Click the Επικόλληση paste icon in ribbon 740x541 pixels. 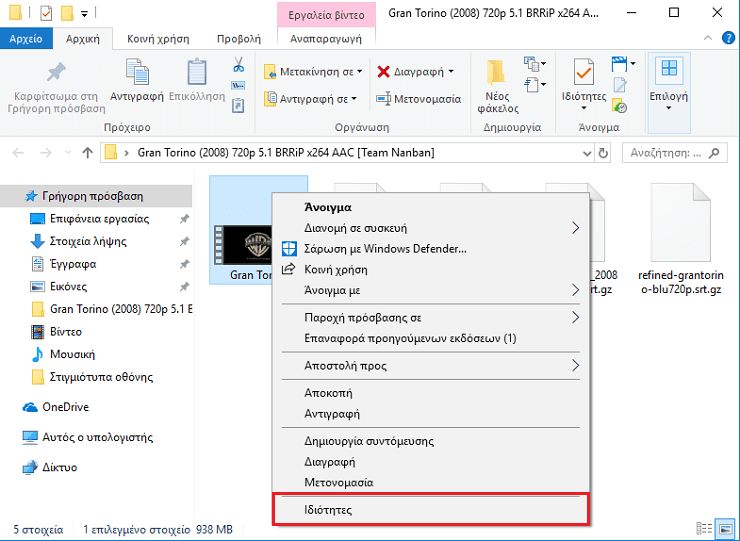click(197, 72)
